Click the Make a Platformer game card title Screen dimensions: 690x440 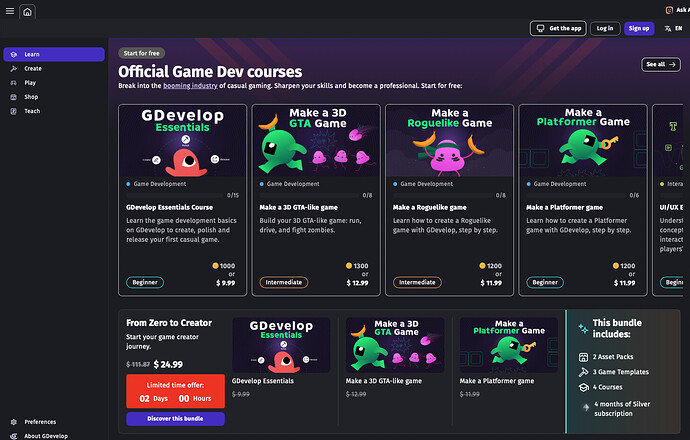coord(564,207)
